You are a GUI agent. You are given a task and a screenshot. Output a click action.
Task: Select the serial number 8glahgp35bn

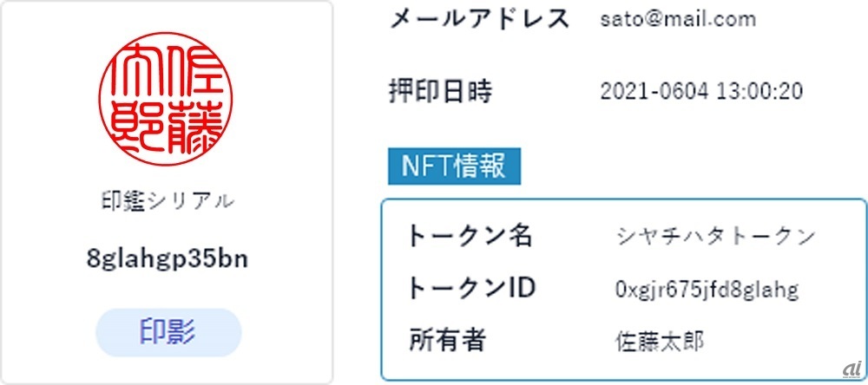pos(168,258)
